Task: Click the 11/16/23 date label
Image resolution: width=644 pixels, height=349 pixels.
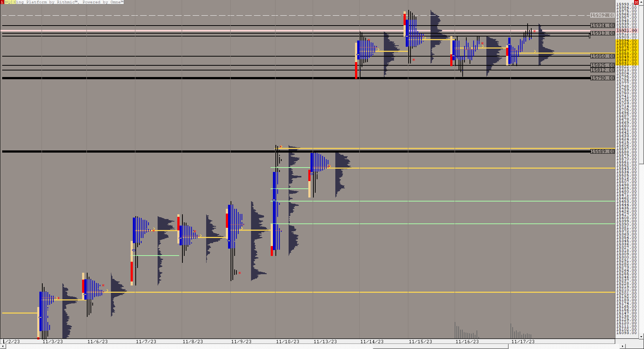Action: 467,342
